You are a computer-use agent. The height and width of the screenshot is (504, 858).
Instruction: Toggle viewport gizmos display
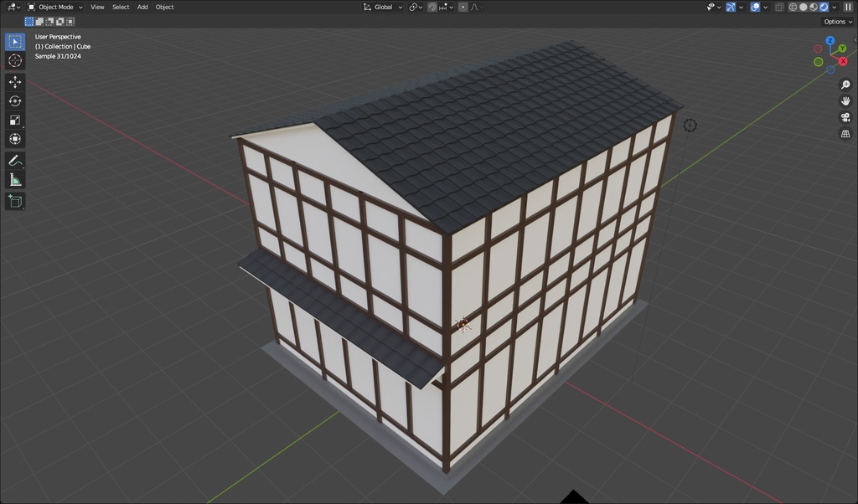tap(731, 7)
